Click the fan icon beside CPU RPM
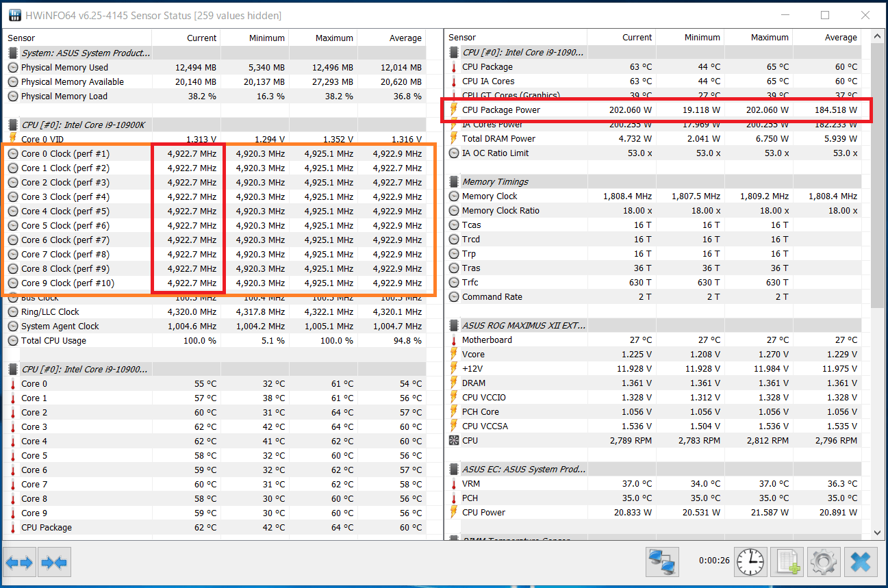The height and width of the screenshot is (588, 888). pos(454,441)
